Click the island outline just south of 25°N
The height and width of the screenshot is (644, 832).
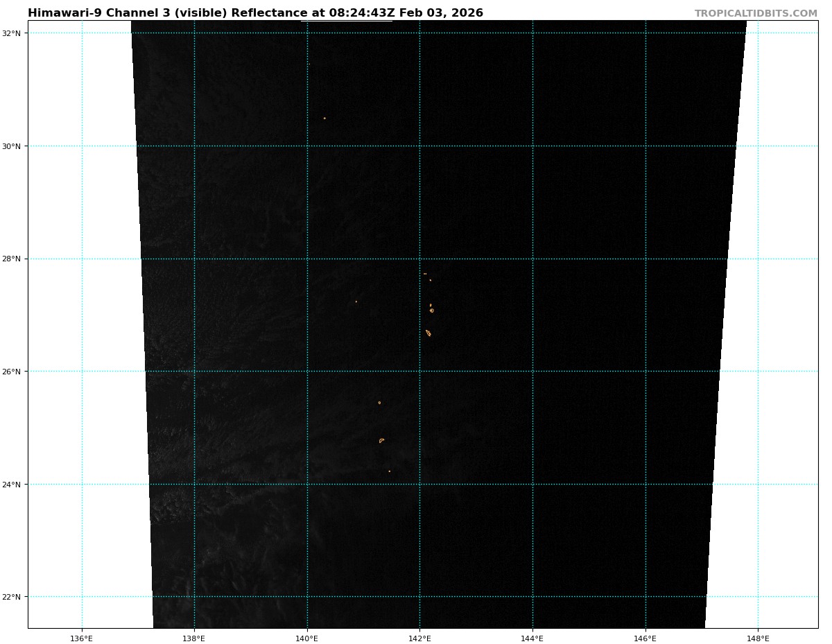pos(381,440)
